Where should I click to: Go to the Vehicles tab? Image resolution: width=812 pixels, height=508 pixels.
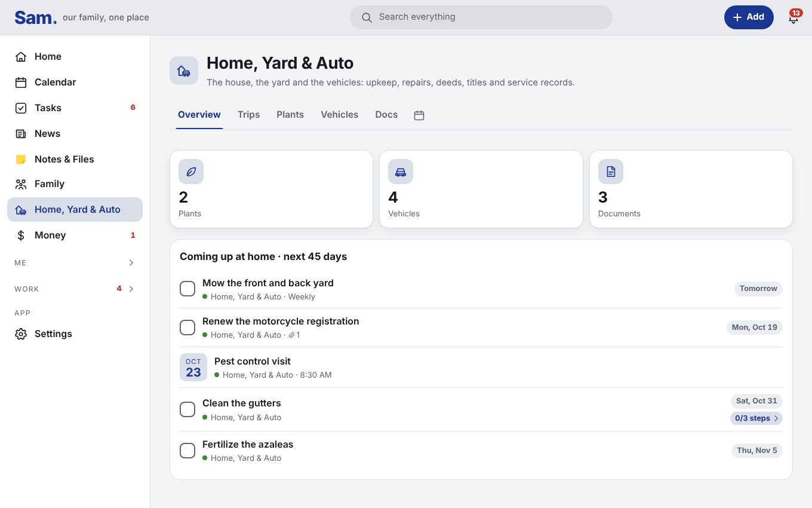(340, 115)
